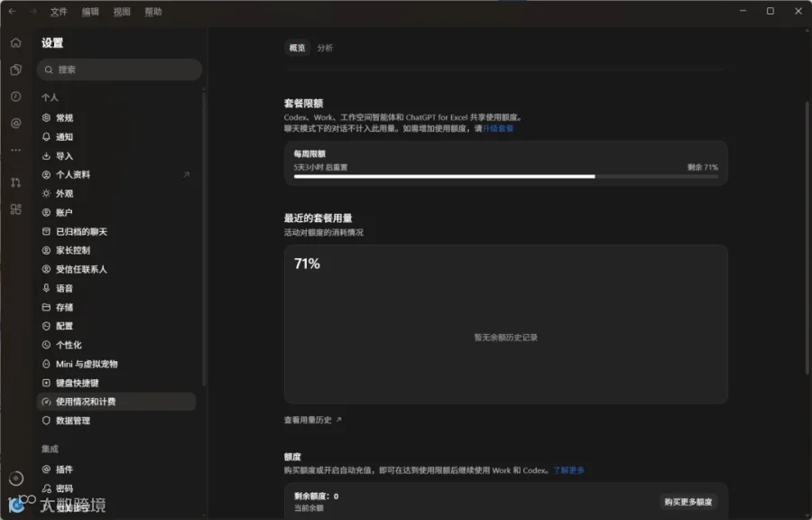Click the '暂无余额历史记录' text
Viewport: 812px width, 520px height.
point(506,337)
